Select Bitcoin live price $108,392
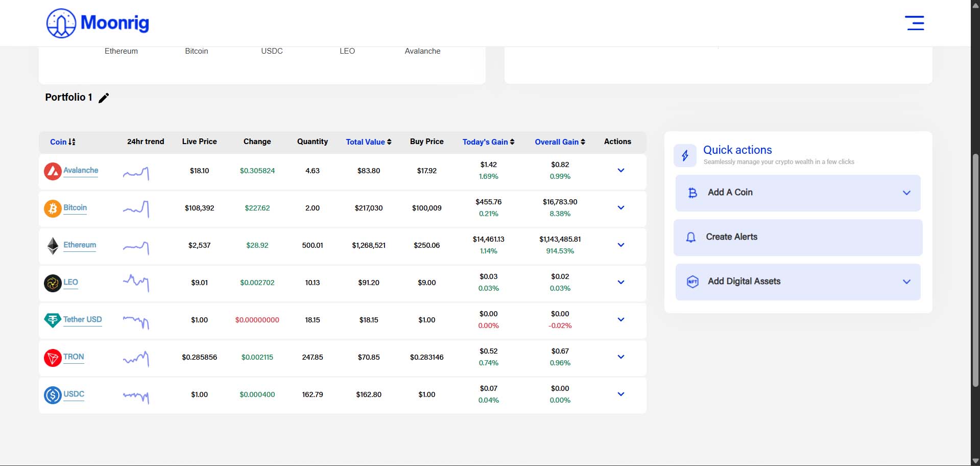Viewport: 980px width, 466px height. point(199,208)
